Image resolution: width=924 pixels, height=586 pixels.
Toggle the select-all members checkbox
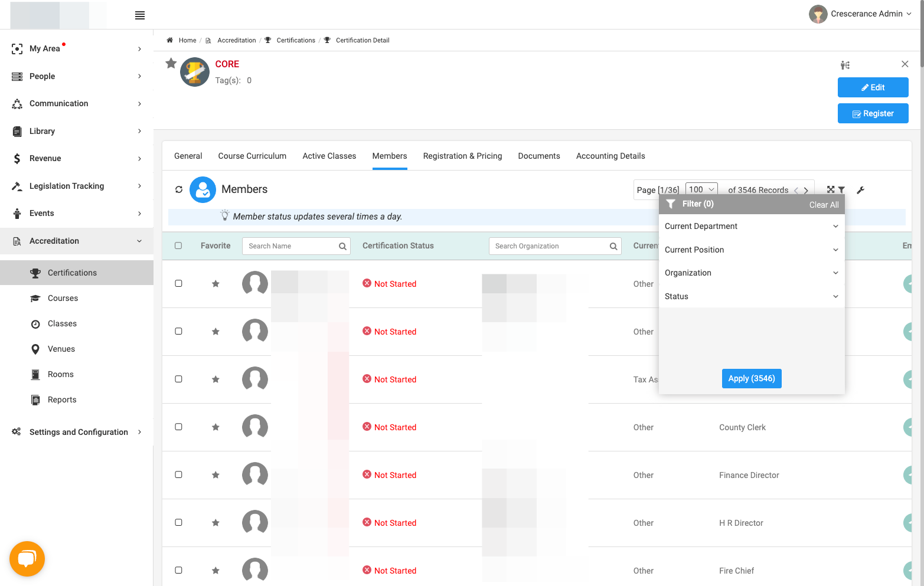tap(178, 245)
